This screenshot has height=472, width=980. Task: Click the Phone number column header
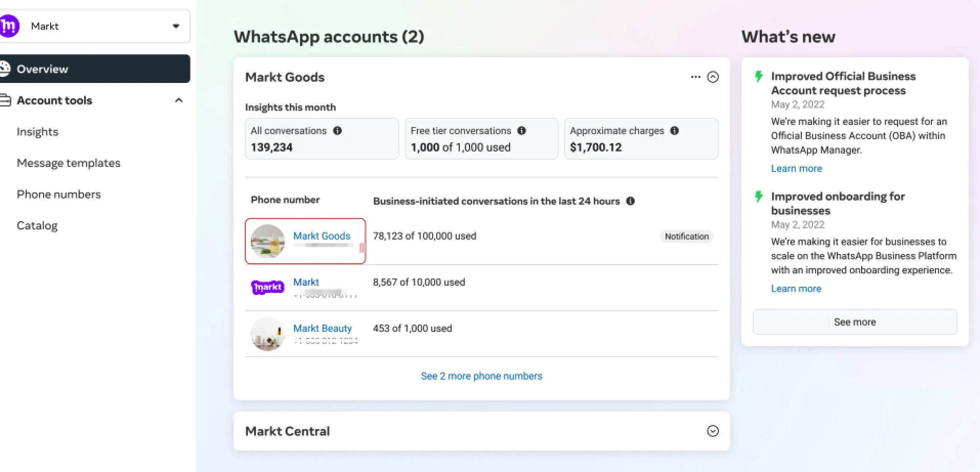click(285, 200)
